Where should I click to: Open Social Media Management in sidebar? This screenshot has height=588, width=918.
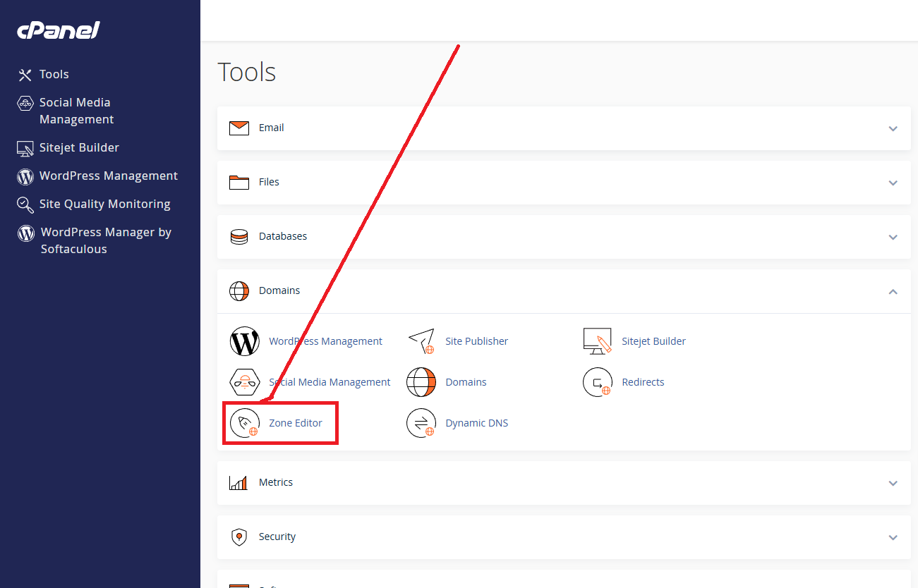(76, 111)
